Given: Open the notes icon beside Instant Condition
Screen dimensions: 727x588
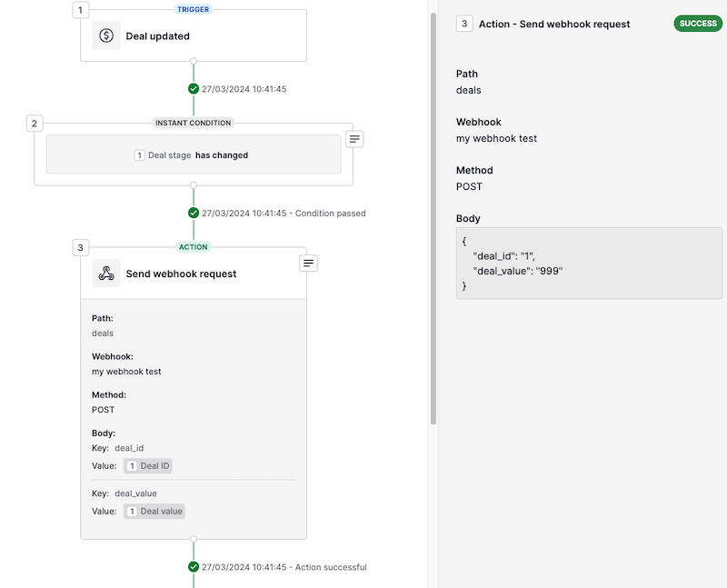Looking at the screenshot, I should tap(354, 139).
